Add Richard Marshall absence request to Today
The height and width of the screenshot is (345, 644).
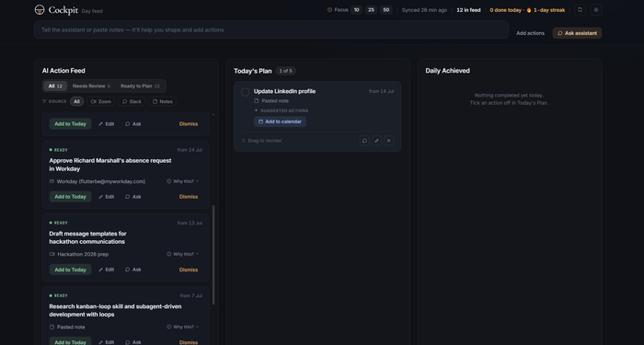(x=70, y=197)
